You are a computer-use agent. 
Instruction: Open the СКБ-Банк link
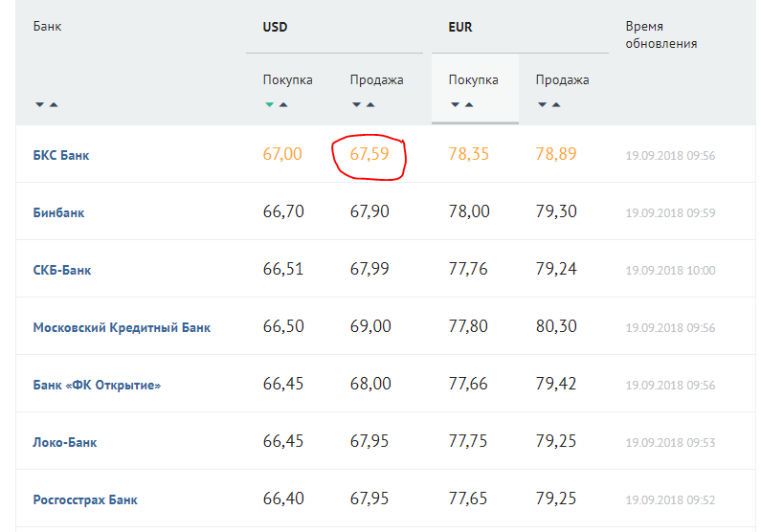pyautogui.click(x=62, y=270)
